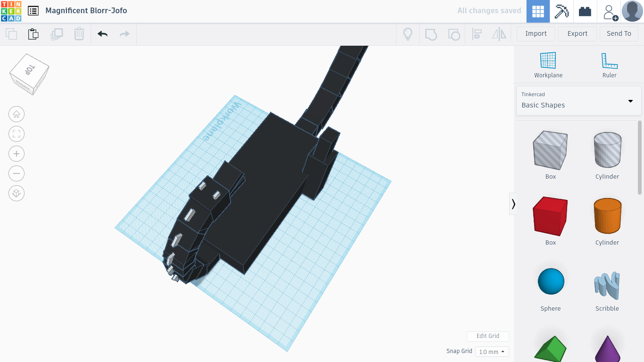Image resolution: width=644 pixels, height=362 pixels.
Task: Pick the purple Cone shape
Action: (607, 349)
